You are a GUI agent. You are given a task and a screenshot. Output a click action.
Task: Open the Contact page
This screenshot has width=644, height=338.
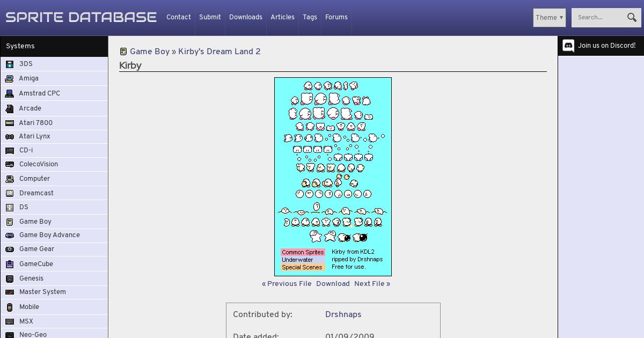[x=179, y=17]
